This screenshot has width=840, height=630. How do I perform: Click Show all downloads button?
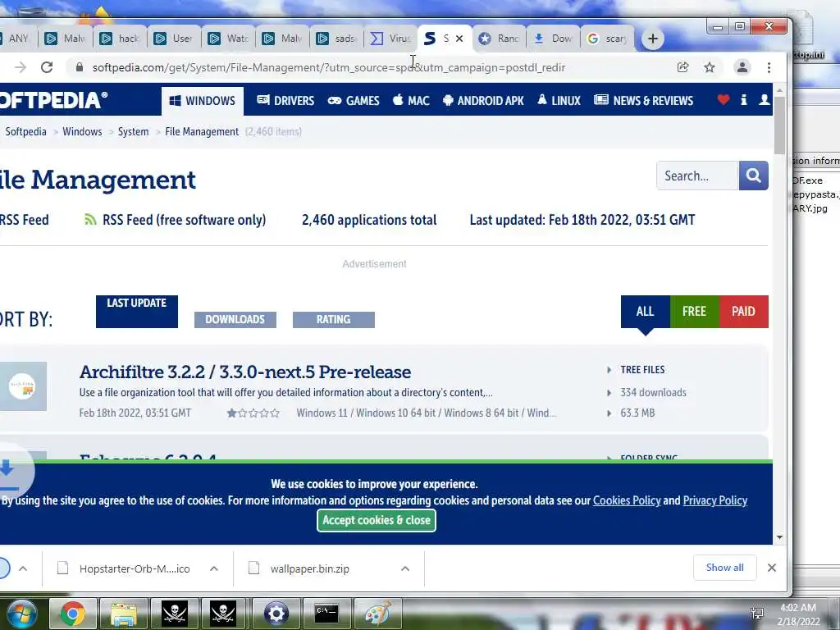pos(724,568)
